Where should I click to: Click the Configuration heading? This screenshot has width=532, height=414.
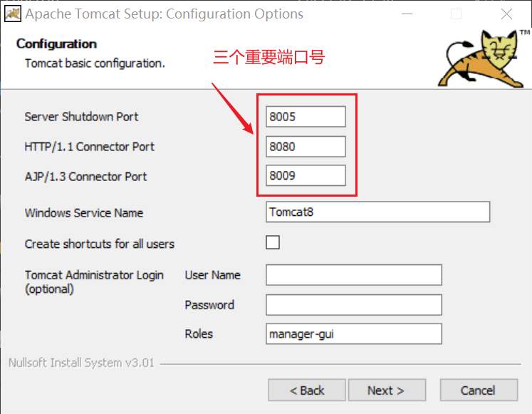[57, 44]
